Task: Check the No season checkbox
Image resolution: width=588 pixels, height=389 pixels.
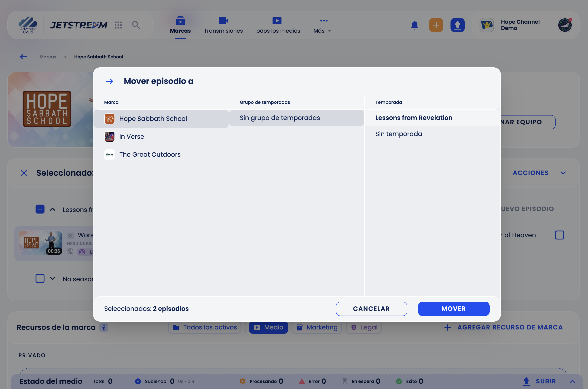Action: (x=40, y=278)
